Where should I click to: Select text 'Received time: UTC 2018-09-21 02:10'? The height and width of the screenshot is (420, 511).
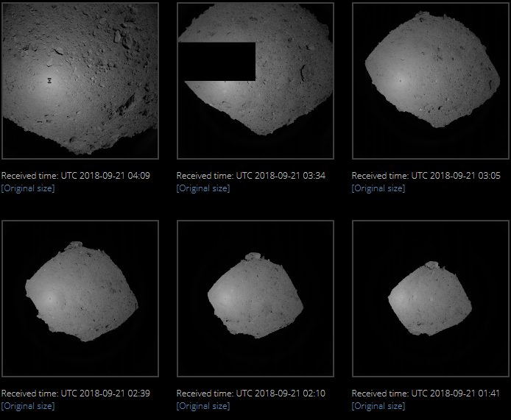click(x=251, y=394)
